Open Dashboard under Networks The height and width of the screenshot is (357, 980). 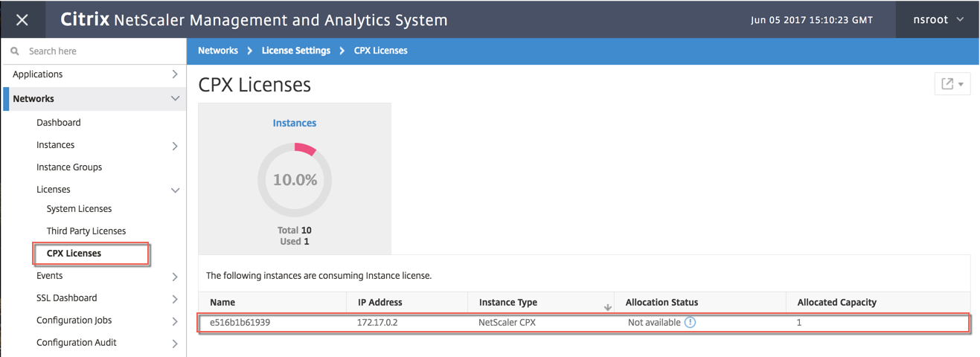pyautogui.click(x=59, y=123)
